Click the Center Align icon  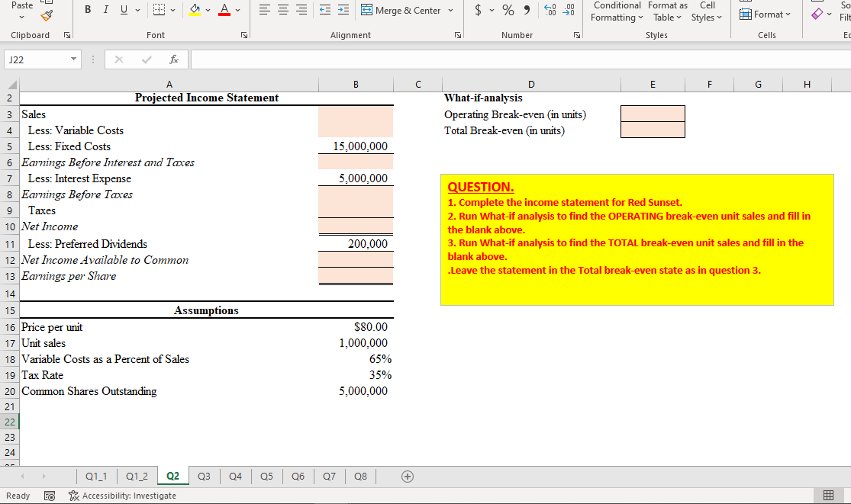[x=282, y=9]
